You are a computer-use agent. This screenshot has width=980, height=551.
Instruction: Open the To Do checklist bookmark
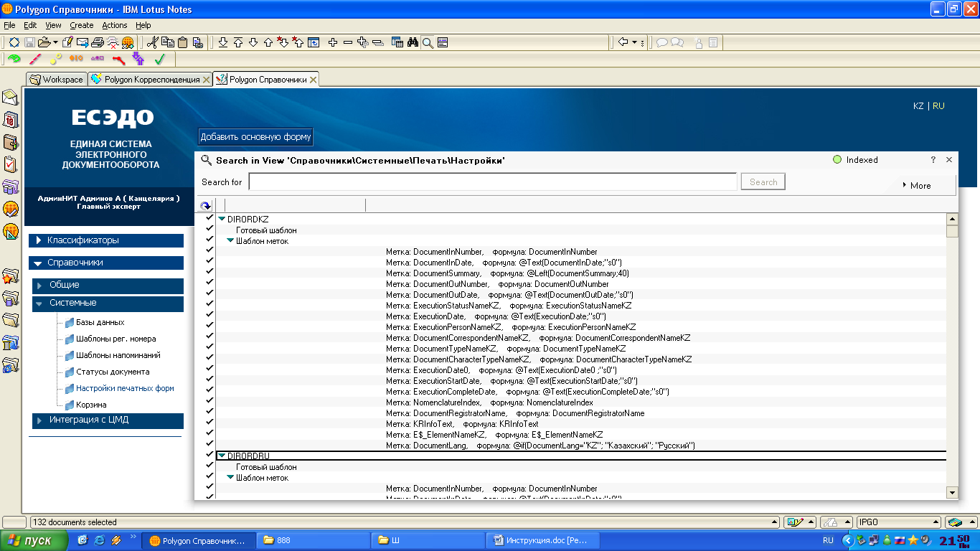click(x=10, y=164)
